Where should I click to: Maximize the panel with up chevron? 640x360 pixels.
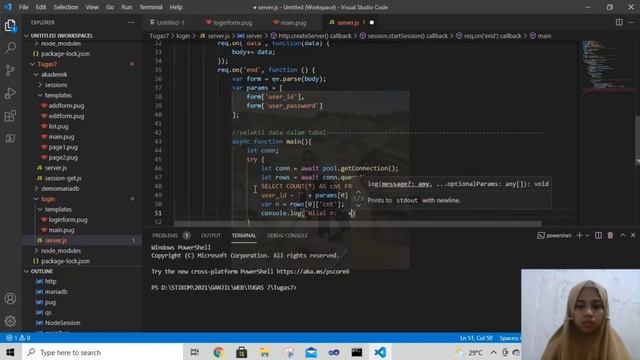(622, 235)
